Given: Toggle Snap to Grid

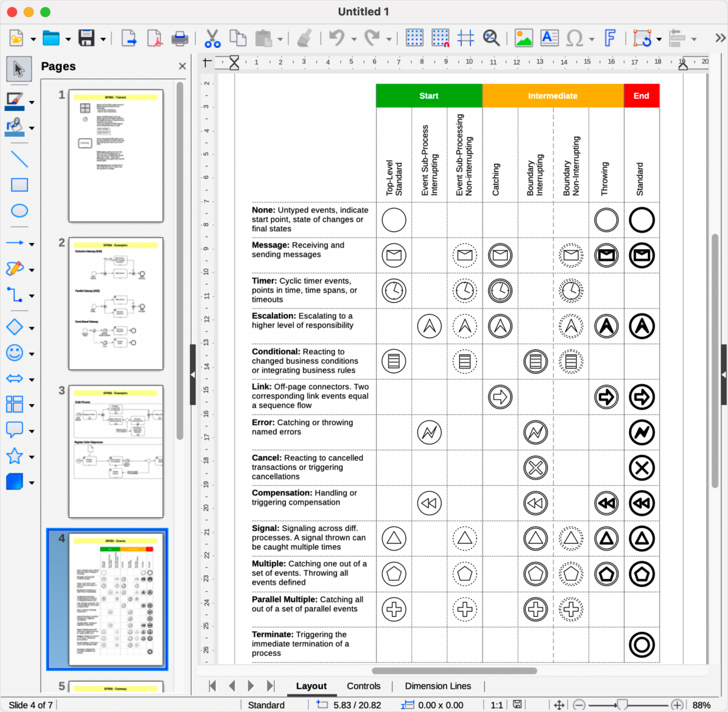Looking at the screenshot, I should tap(440, 38).
